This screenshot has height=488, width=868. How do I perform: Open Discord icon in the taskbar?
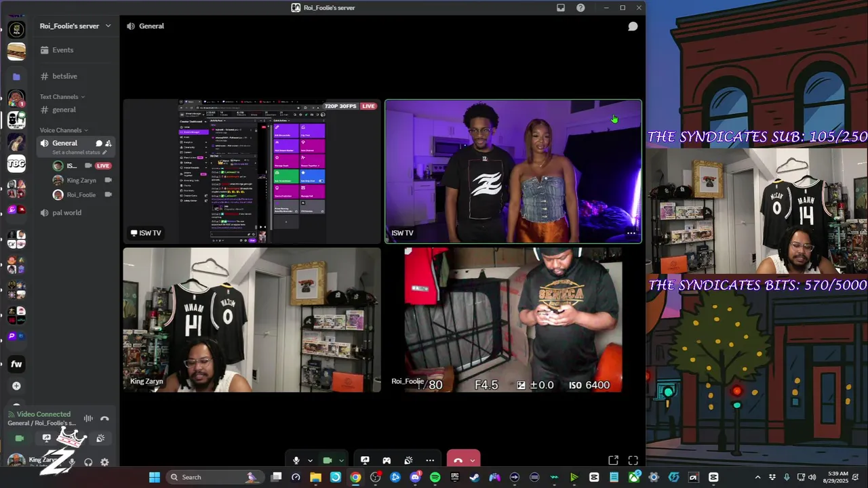(415, 477)
